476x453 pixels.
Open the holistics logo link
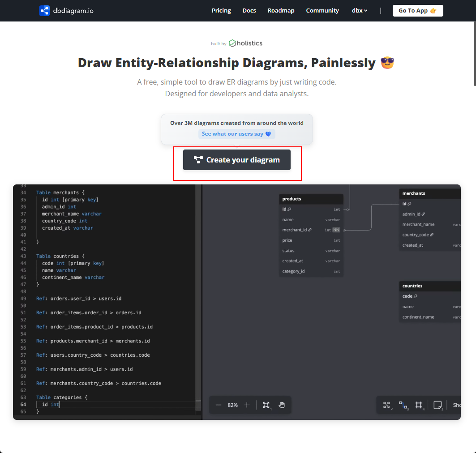point(245,43)
